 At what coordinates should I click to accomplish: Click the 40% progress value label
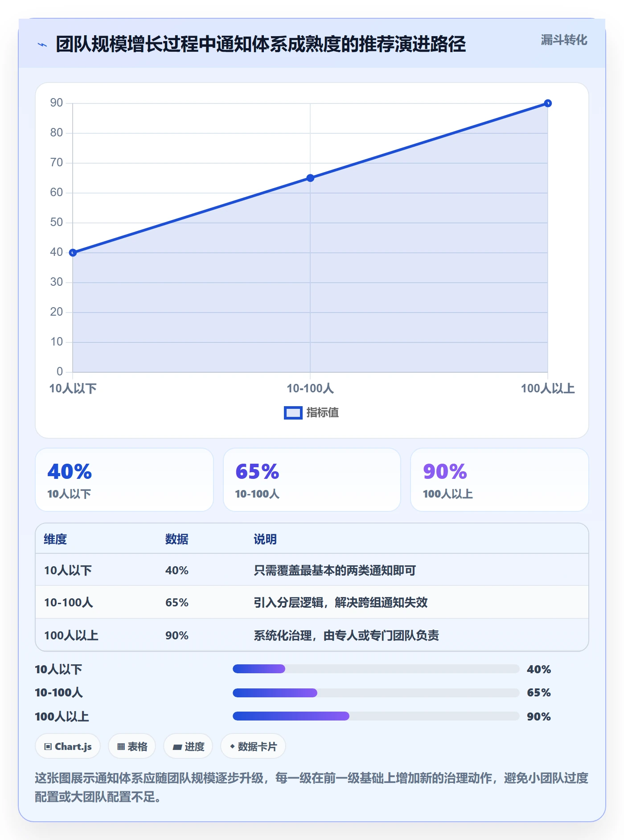(x=539, y=669)
